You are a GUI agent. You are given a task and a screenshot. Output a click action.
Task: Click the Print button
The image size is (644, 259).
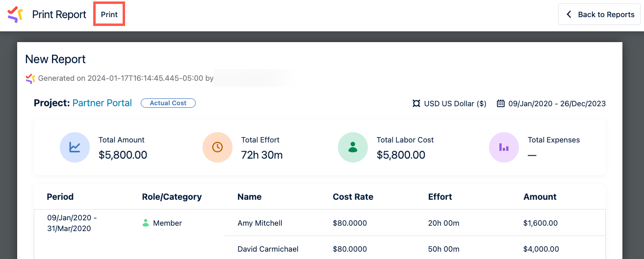[x=109, y=14]
